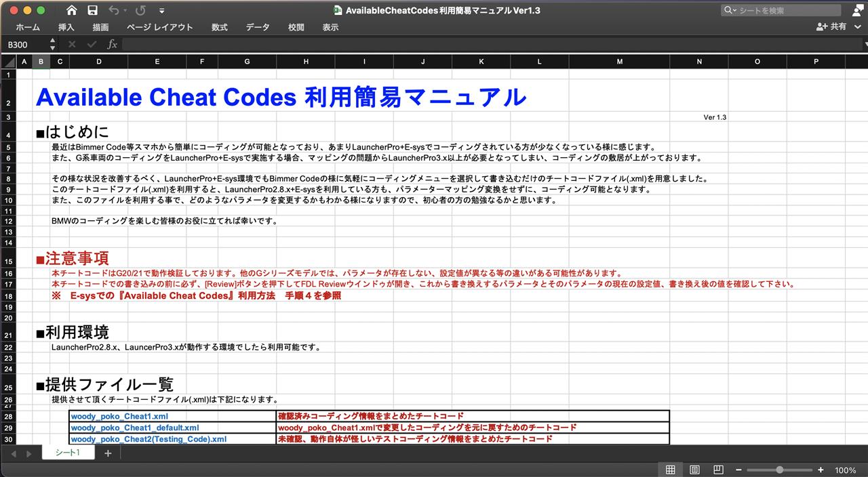Click the ■はじめに heading
Screen dimensions: 868x477
click(72, 132)
